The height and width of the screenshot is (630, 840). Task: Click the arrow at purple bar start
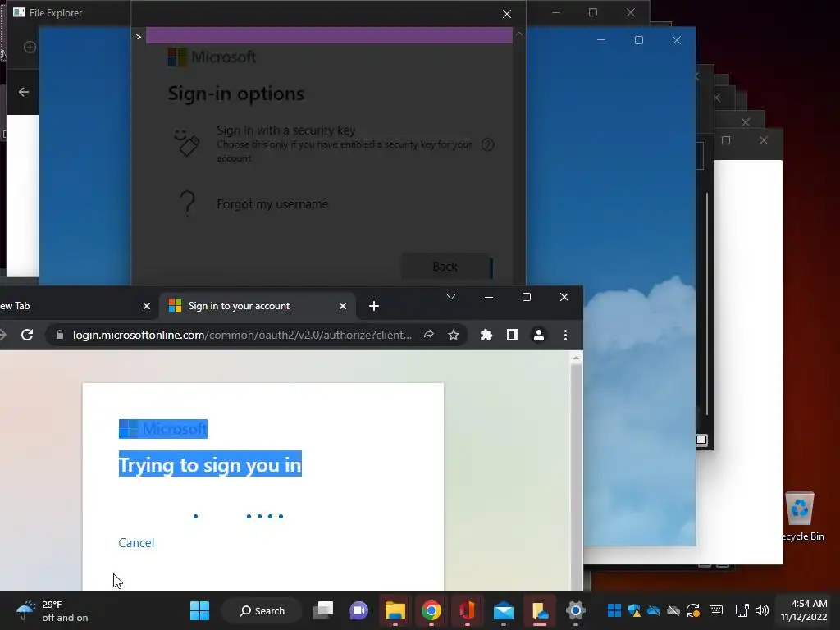click(138, 36)
